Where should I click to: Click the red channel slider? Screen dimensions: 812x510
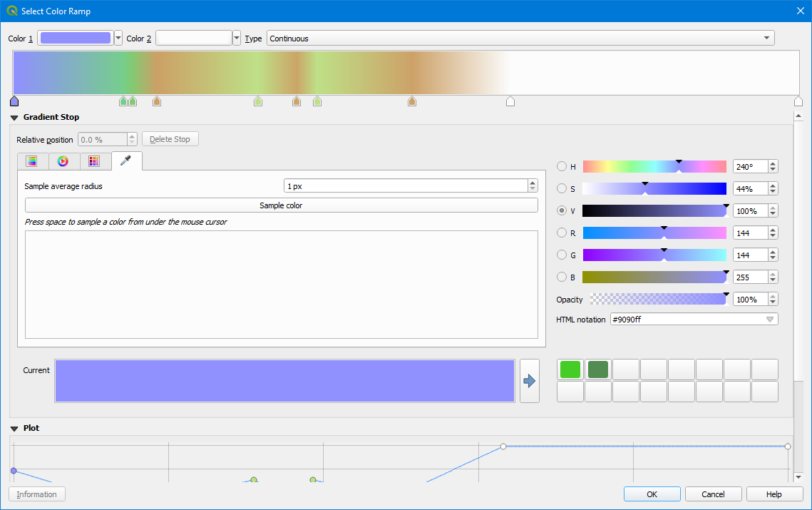coord(654,233)
